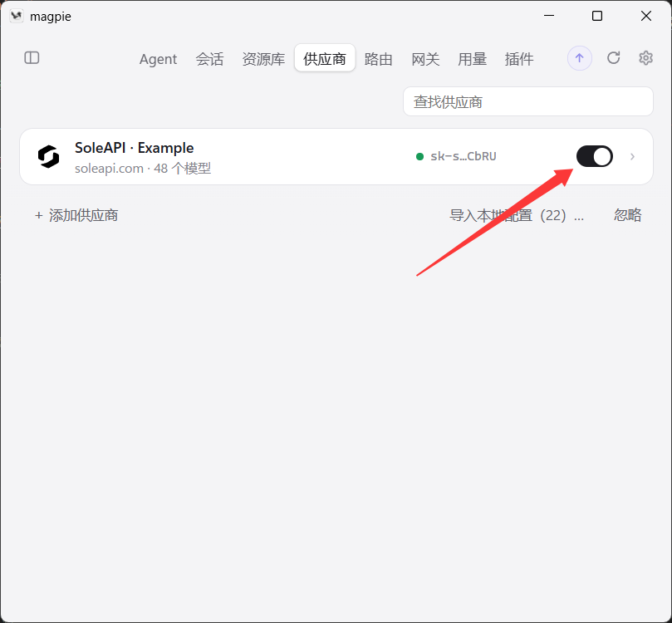
Task: Click the 忽略 button
Action: [627, 214]
